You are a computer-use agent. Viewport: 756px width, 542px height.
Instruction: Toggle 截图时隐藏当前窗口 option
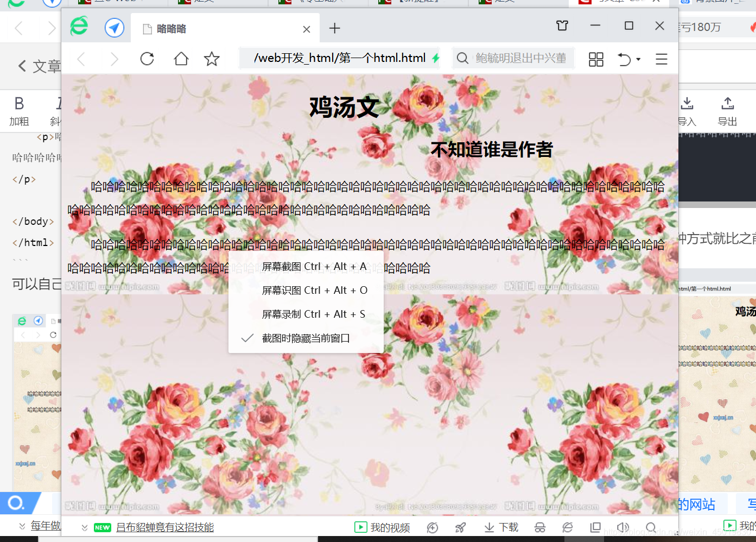306,338
